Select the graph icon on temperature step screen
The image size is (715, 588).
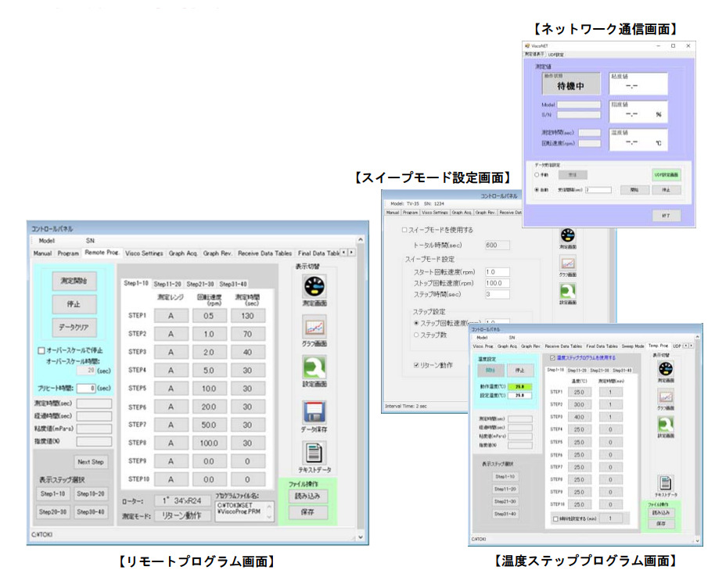click(x=665, y=397)
